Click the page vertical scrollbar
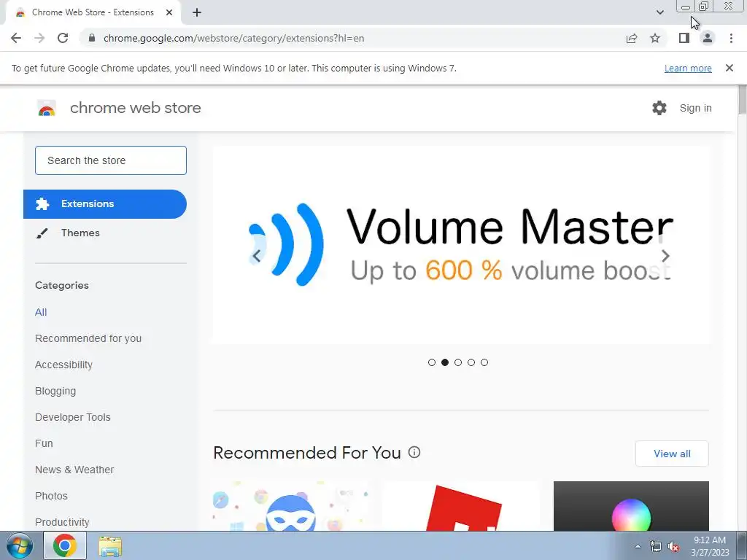Screen dimensions: 747x560 tap(742, 99)
